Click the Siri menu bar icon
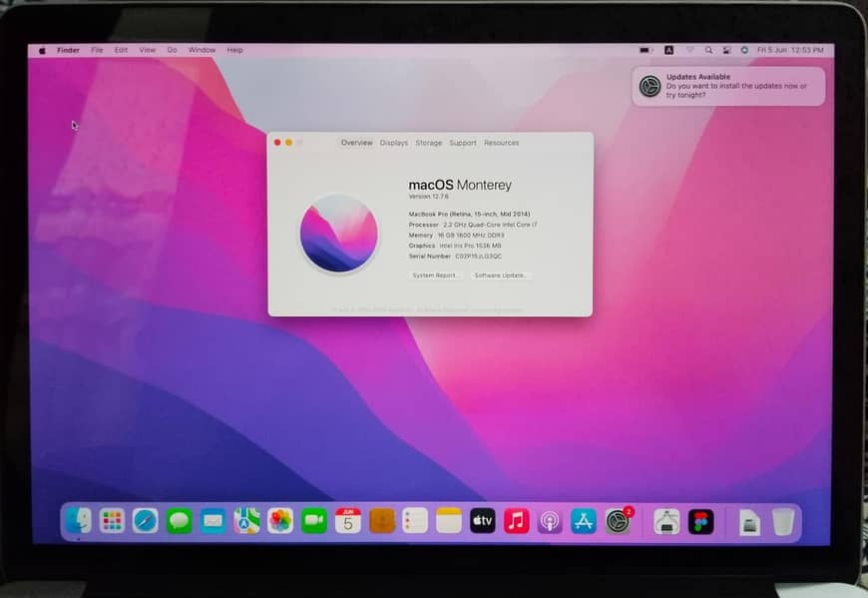 744,50
